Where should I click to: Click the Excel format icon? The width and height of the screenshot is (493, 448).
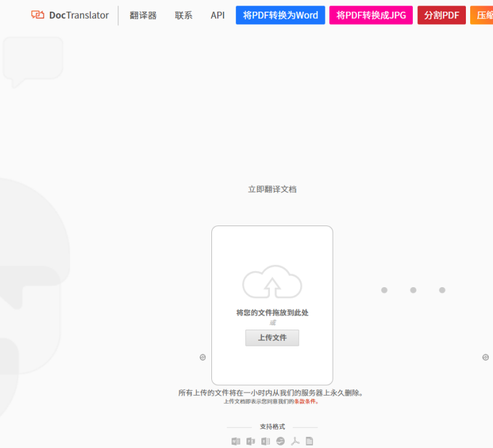click(x=265, y=441)
